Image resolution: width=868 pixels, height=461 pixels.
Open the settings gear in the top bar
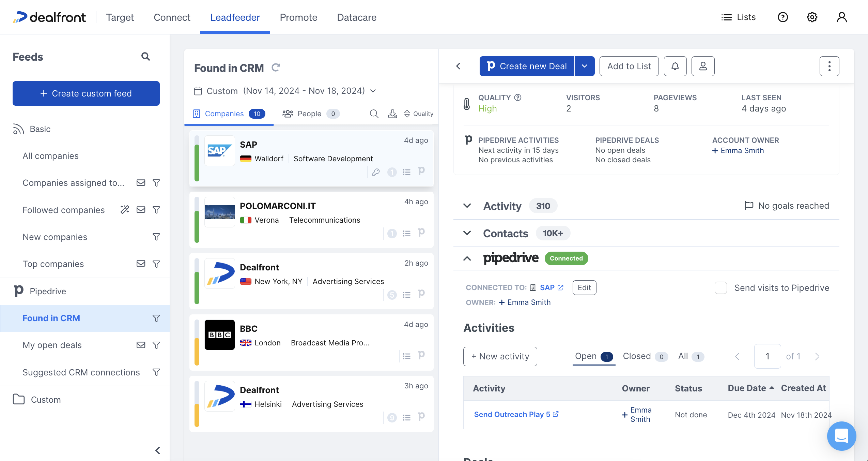[x=812, y=17]
